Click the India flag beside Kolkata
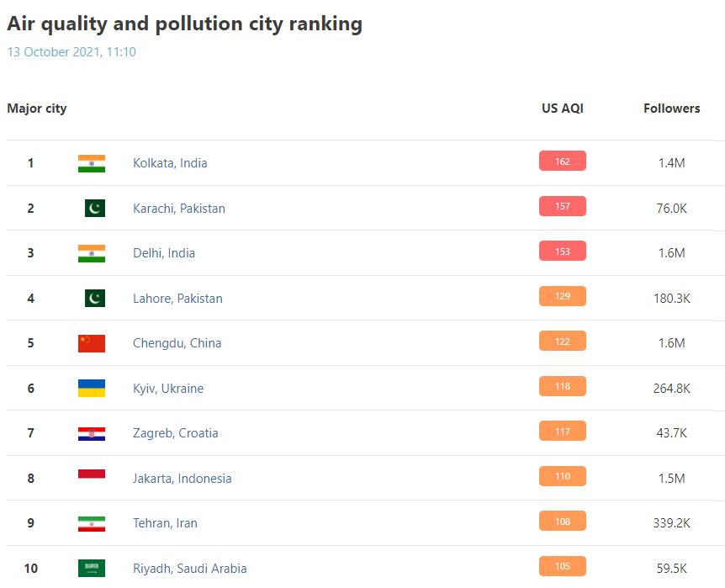The height and width of the screenshot is (588, 725). pos(92,163)
